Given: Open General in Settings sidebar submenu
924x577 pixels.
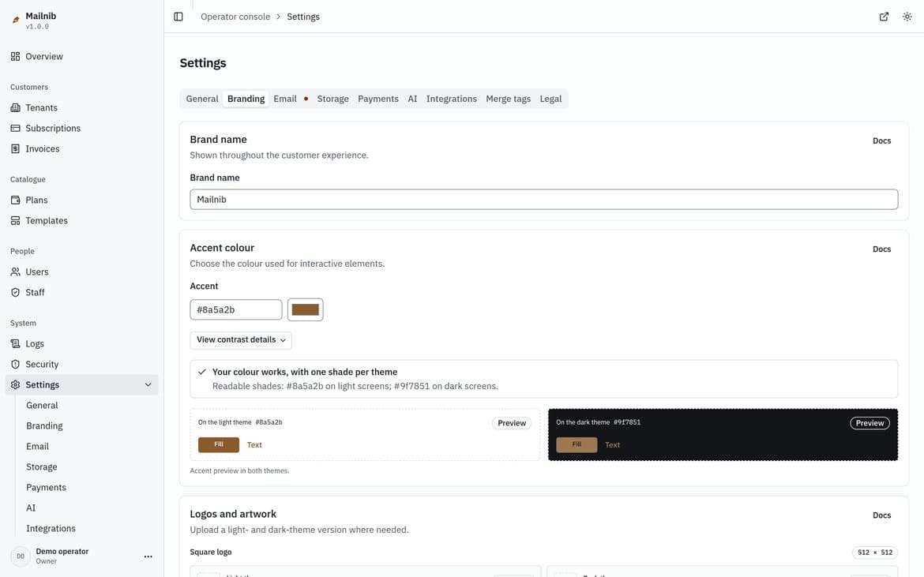Looking at the screenshot, I should click(x=42, y=406).
